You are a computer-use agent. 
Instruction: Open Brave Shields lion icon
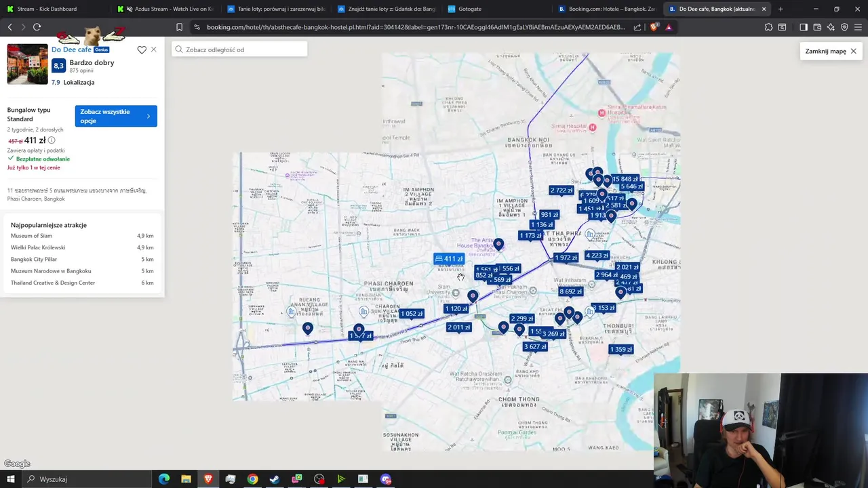click(x=654, y=27)
